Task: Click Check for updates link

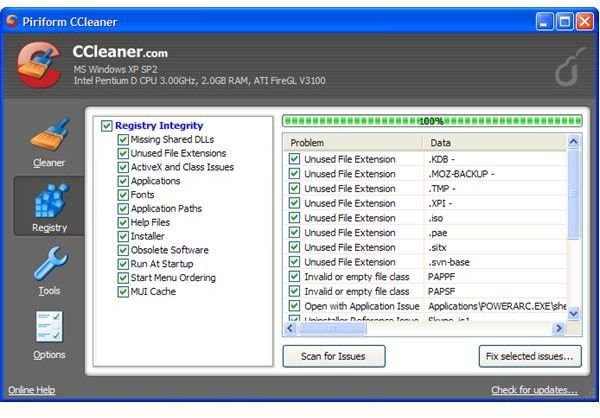Action: click(535, 390)
